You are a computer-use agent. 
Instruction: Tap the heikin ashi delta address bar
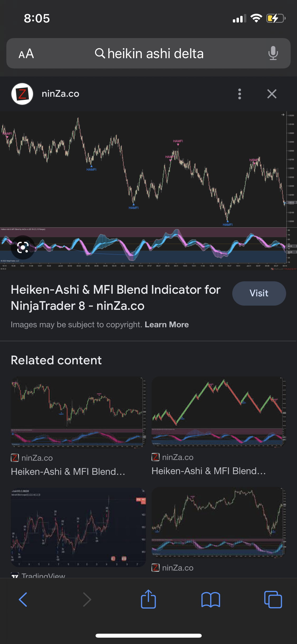pos(149,54)
